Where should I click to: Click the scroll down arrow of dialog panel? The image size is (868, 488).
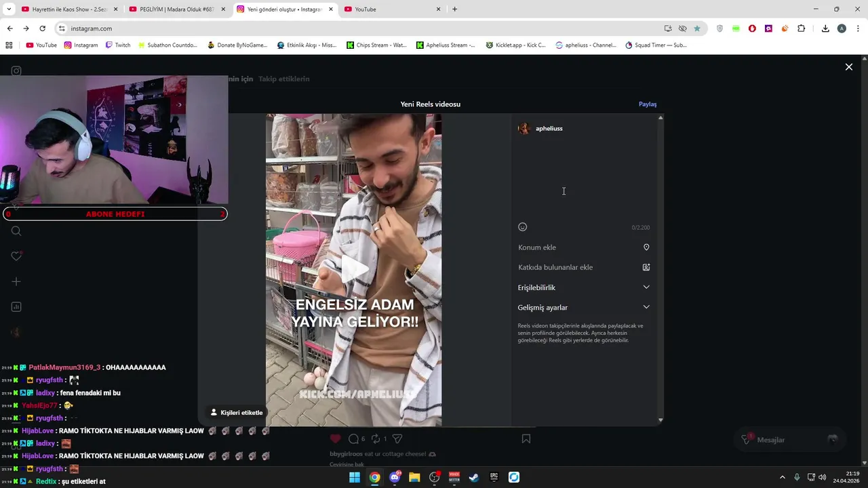(660, 420)
